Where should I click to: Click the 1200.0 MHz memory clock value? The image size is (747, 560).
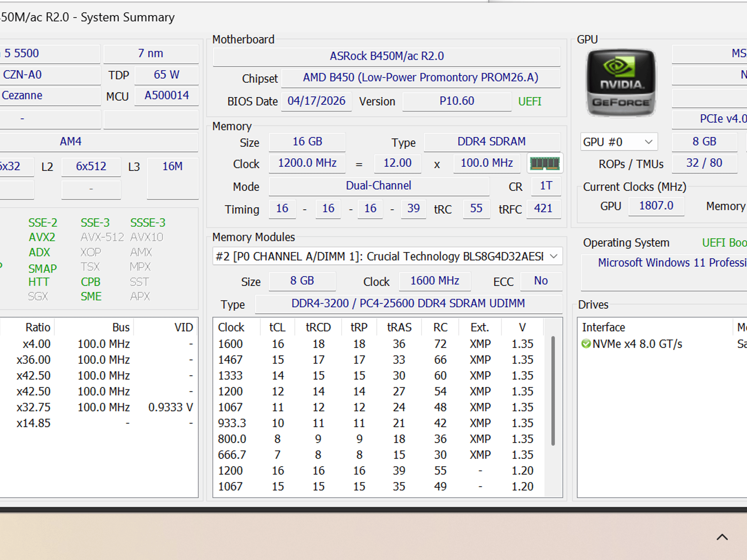click(307, 163)
